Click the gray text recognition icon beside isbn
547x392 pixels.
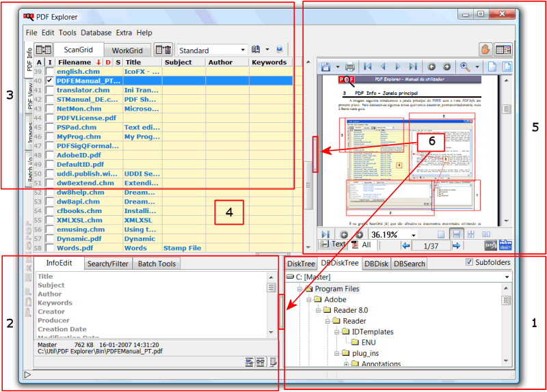490,246
